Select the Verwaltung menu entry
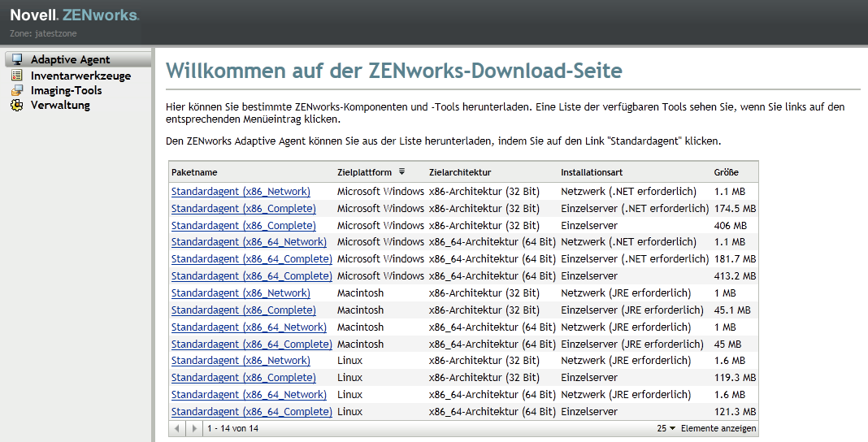 tap(60, 105)
